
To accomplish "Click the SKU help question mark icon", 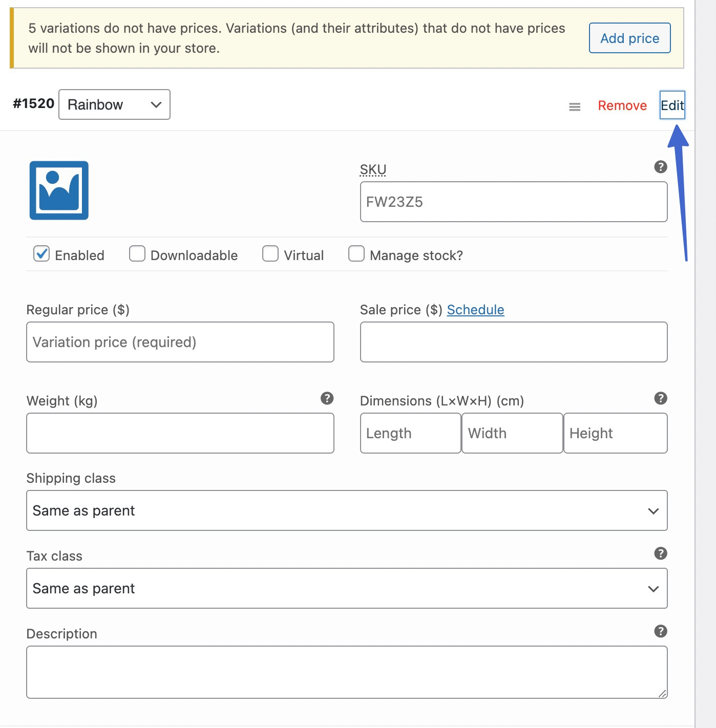I will pyautogui.click(x=660, y=167).
